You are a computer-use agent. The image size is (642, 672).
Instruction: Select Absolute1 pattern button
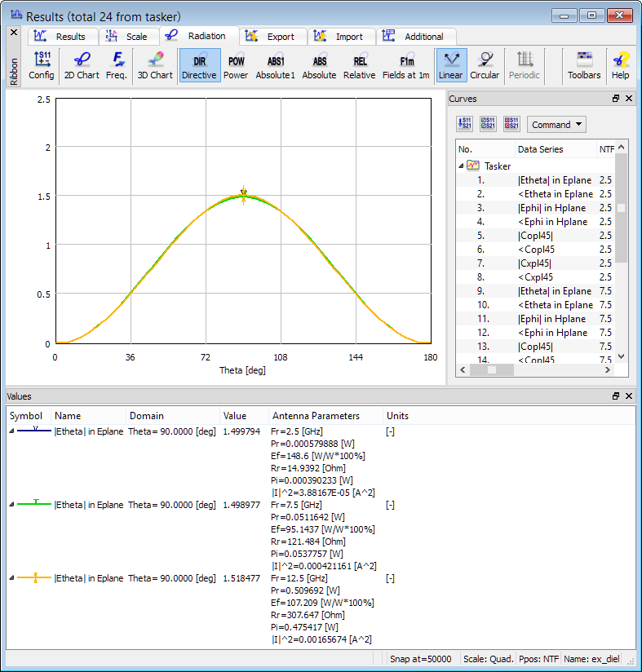click(276, 65)
